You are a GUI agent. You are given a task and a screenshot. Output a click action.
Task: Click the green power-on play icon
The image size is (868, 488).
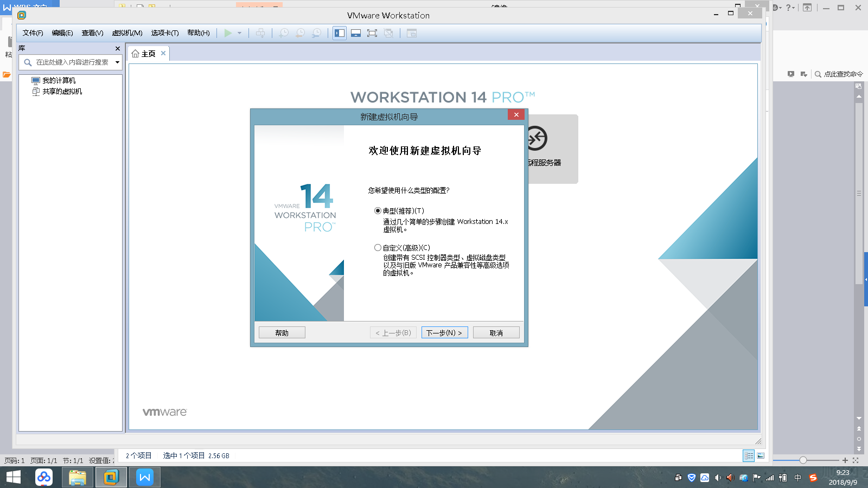228,33
